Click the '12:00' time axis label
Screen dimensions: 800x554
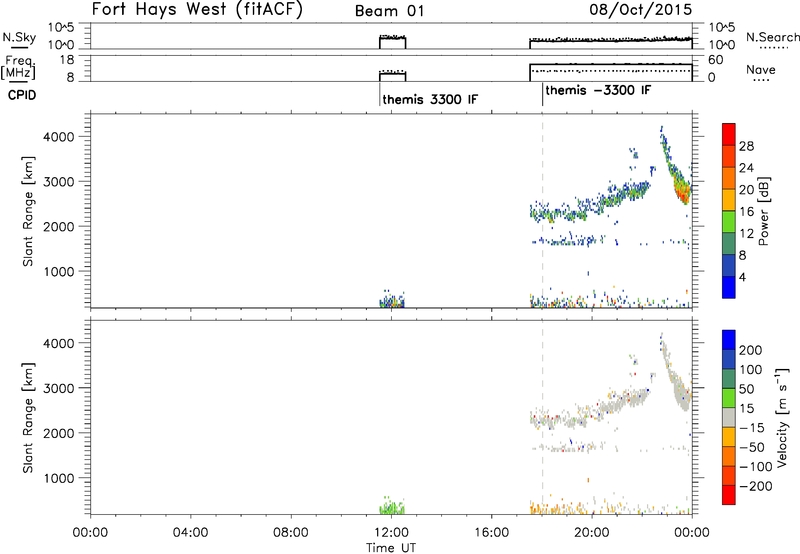[391, 533]
